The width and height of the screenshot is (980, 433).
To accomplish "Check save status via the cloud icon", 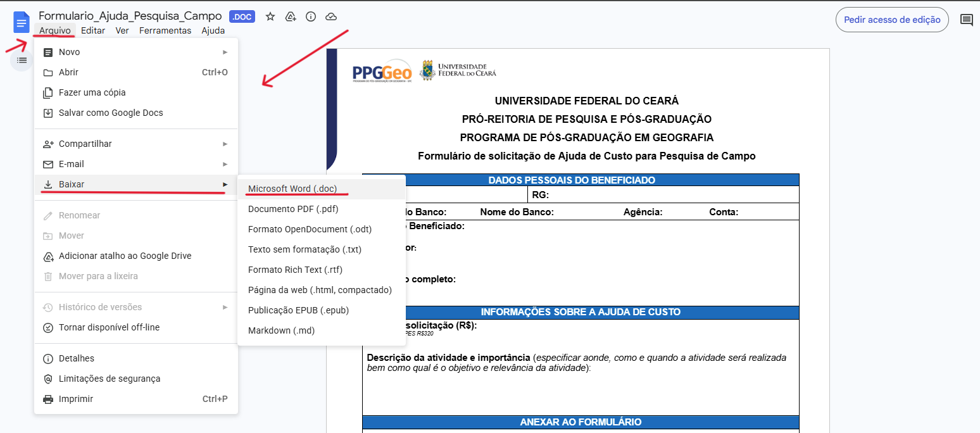I will click(331, 17).
